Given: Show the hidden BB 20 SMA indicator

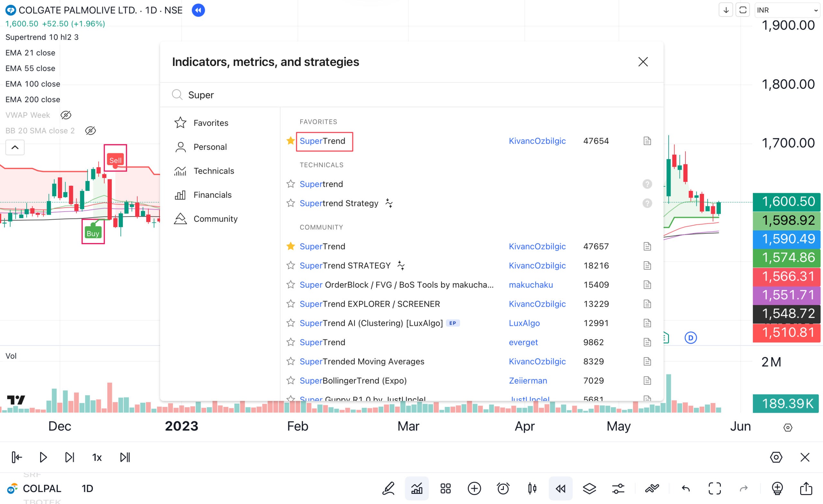Looking at the screenshot, I should pyautogui.click(x=91, y=130).
